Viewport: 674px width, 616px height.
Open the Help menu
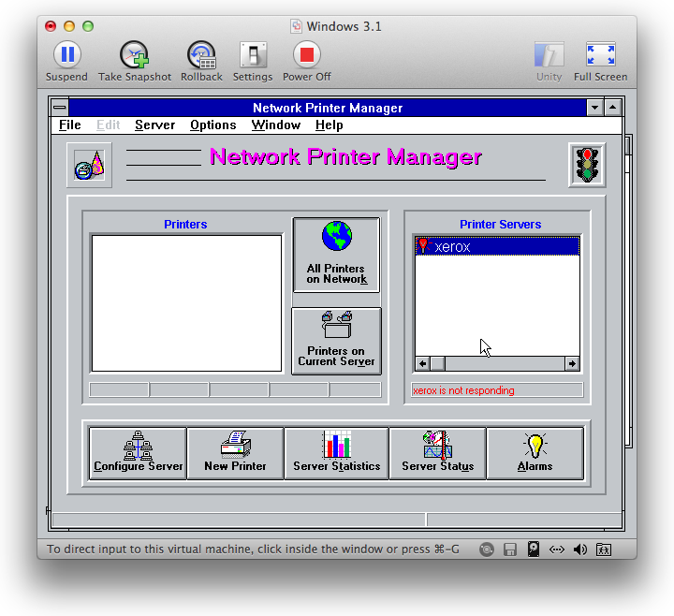330,125
